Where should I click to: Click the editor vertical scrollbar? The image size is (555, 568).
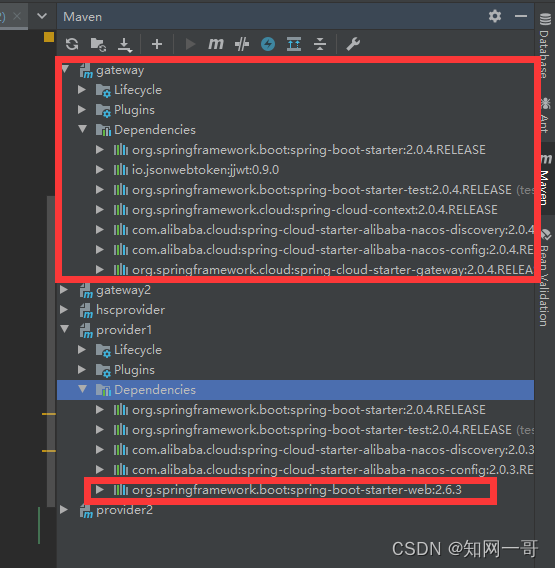(x=51, y=351)
